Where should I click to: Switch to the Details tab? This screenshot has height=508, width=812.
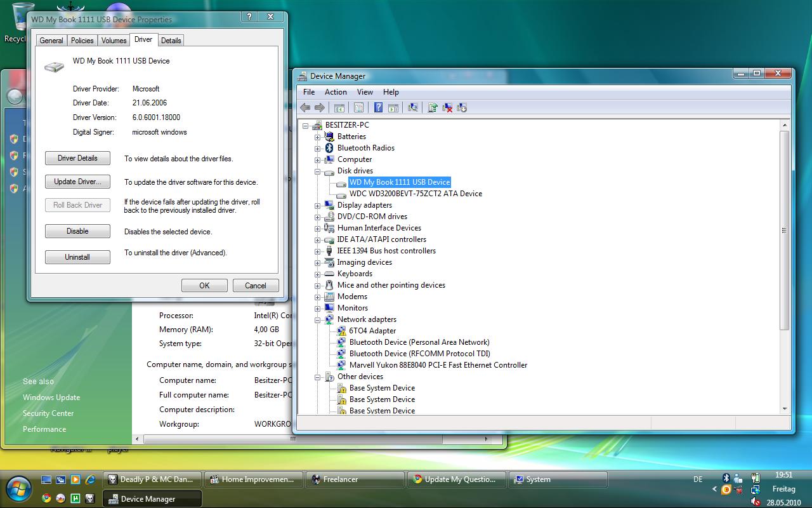[x=171, y=41]
